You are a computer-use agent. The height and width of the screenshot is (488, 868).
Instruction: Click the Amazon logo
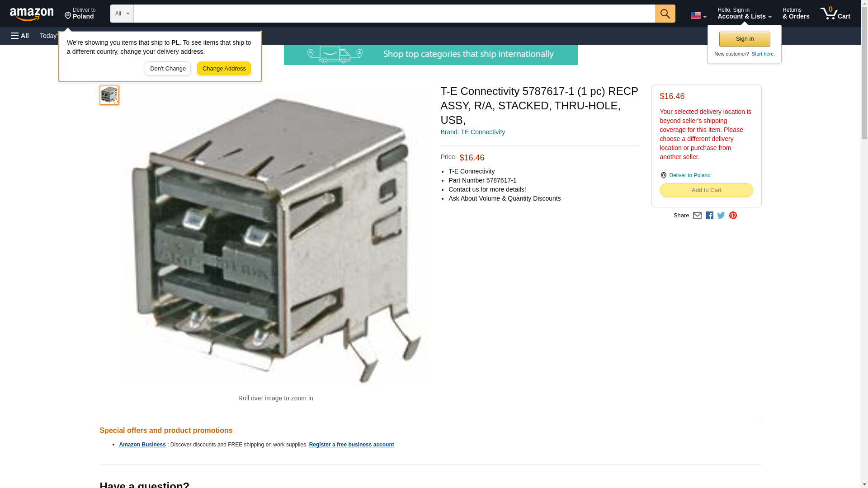pos(32,14)
